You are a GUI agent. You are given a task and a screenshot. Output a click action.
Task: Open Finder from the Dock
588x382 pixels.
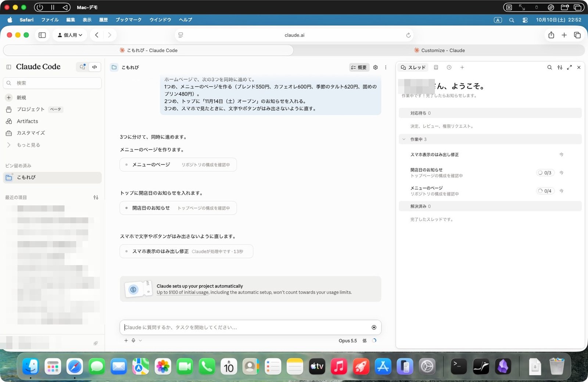pyautogui.click(x=31, y=366)
